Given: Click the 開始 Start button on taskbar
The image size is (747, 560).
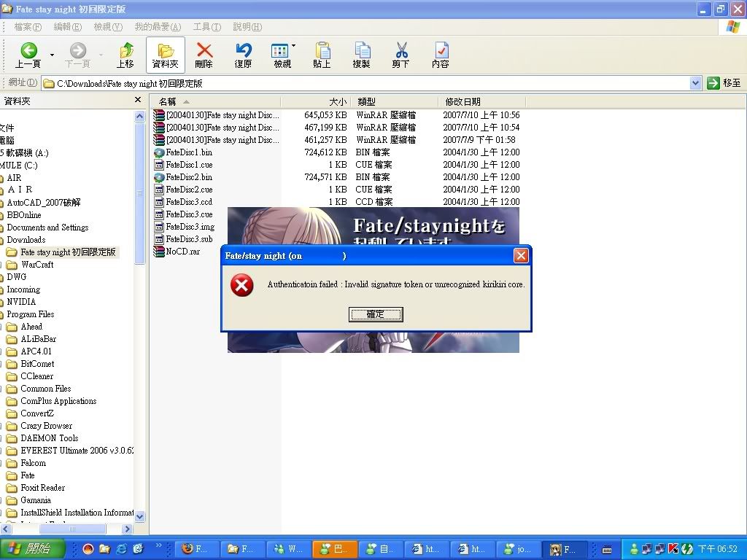Looking at the screenshot, I should pos(33,548).
